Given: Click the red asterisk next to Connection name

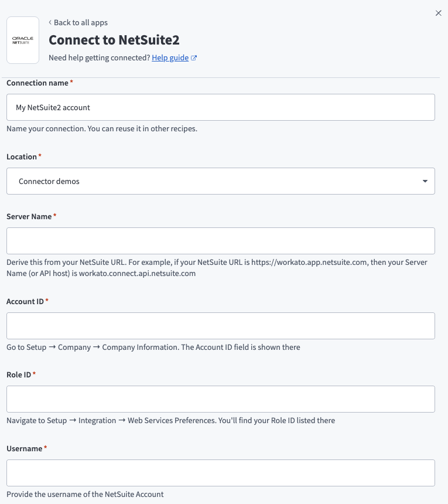Looking at the screenshot, I should 71,80.
